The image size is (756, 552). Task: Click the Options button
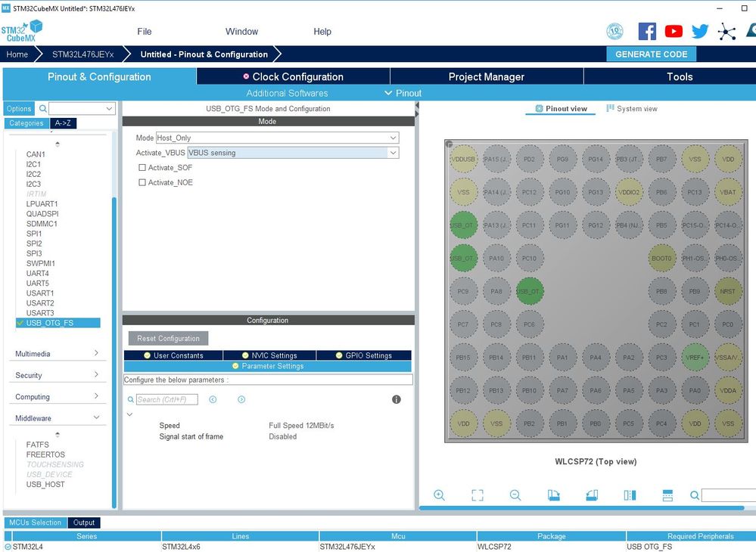click(19, 109)
